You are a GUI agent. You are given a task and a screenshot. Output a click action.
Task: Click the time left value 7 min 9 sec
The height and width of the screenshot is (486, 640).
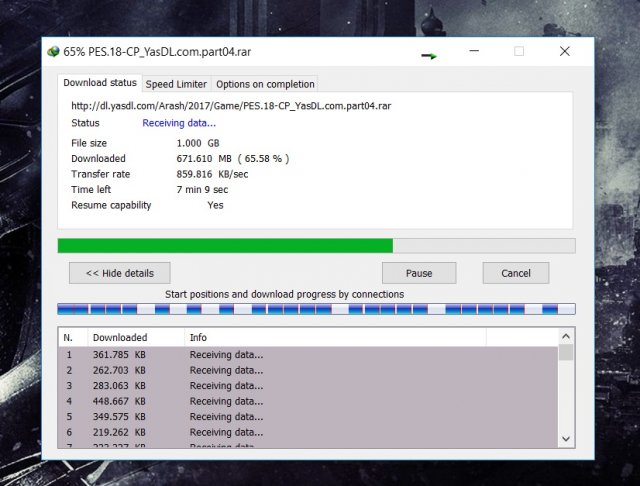(x=202, y=190)
